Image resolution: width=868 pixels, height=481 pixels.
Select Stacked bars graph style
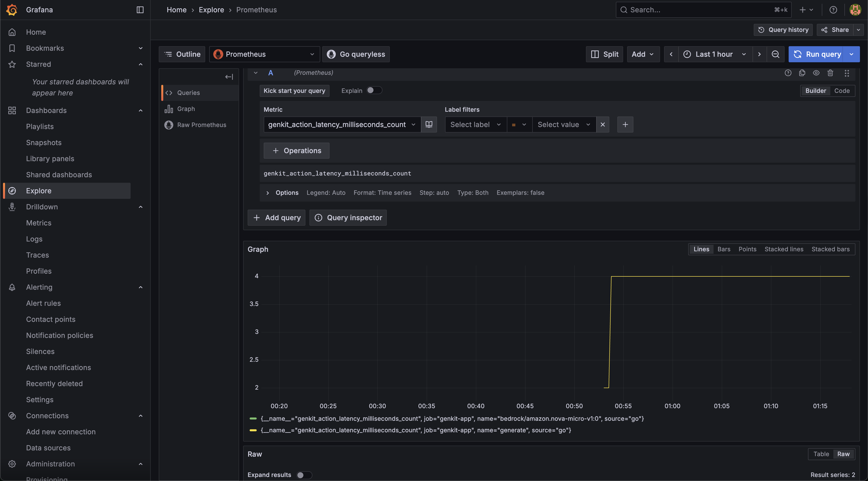pos(830,249)
